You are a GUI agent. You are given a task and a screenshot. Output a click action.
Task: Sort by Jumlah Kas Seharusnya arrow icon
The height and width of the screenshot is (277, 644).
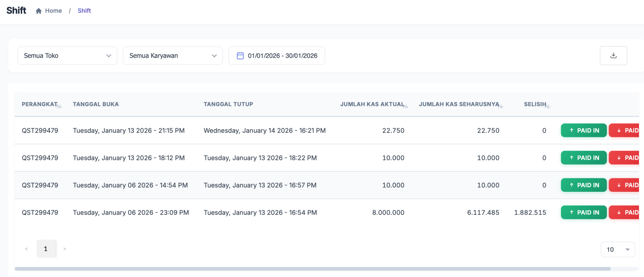tap(501, 106)
